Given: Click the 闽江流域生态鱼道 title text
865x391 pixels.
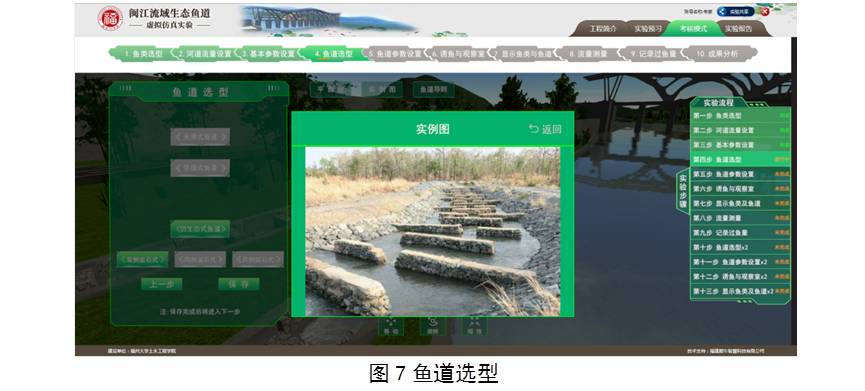Looking at the screenshot, I should [x=169, y=13].
